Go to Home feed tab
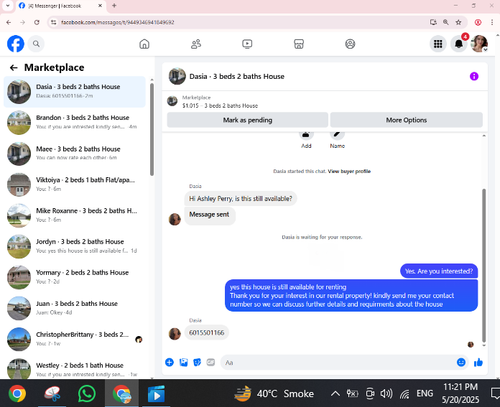500x407 pixels. pos(144,44)
